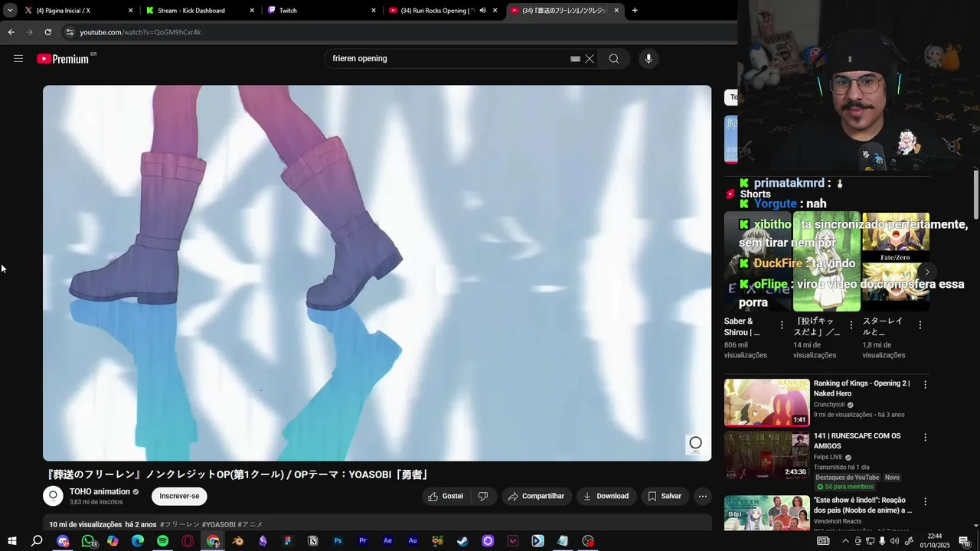The width and height of the screenshot is (980, 551).
Task: Open Microsoft Edge from the taskbar
Action: point(138,541)
